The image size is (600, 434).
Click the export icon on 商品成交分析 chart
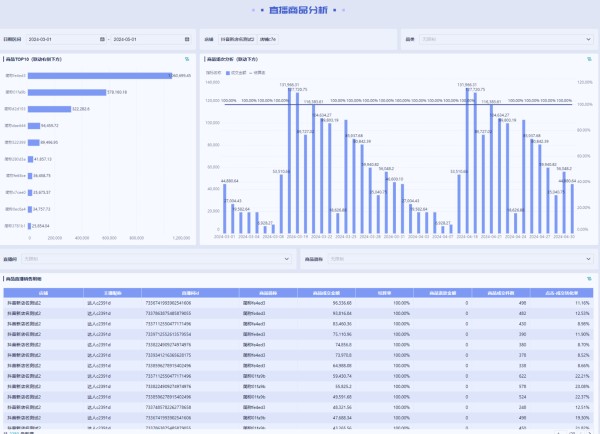[589, 59]
